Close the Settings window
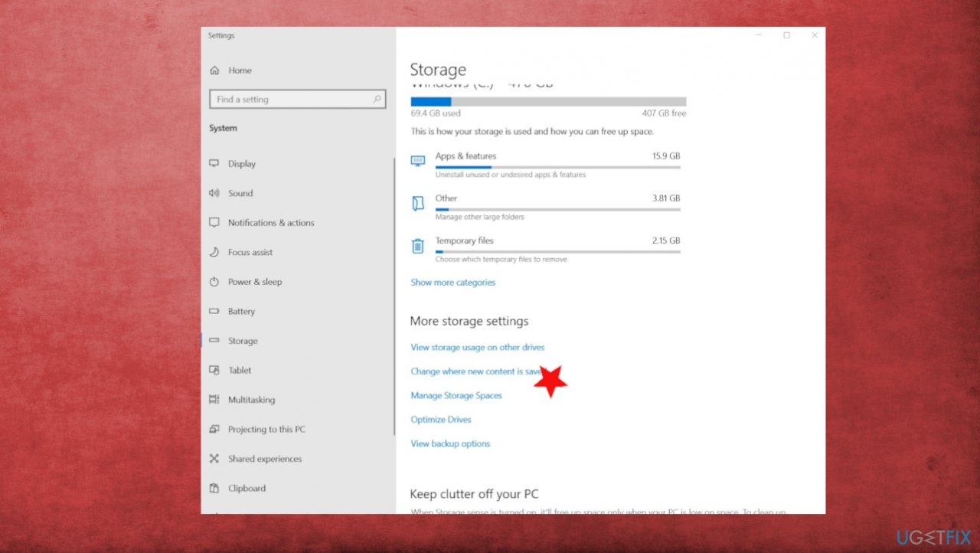 [x=814, y=35]
